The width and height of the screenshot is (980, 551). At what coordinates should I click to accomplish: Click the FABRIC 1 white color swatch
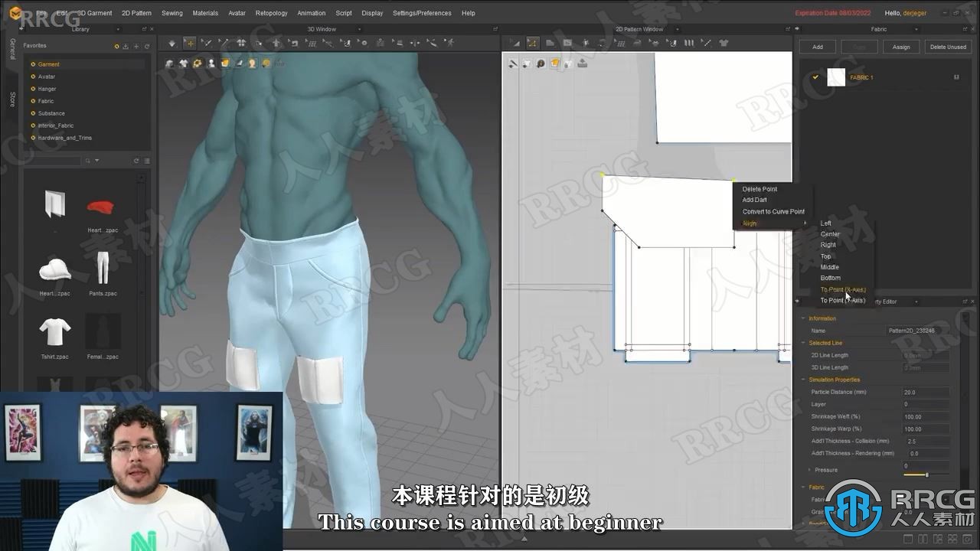pyautogui.click(x=836, y=77)
